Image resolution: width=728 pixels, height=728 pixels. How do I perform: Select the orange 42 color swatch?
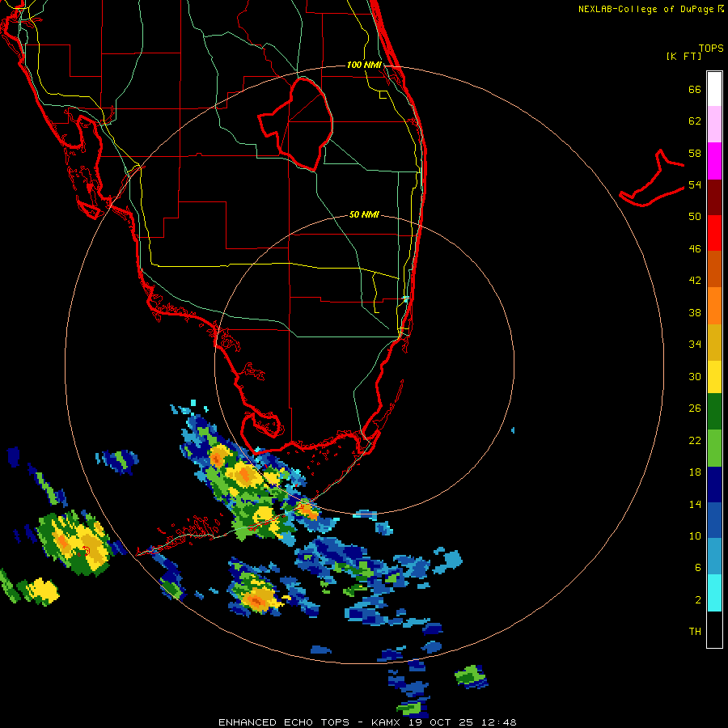(x=714, y=305)
